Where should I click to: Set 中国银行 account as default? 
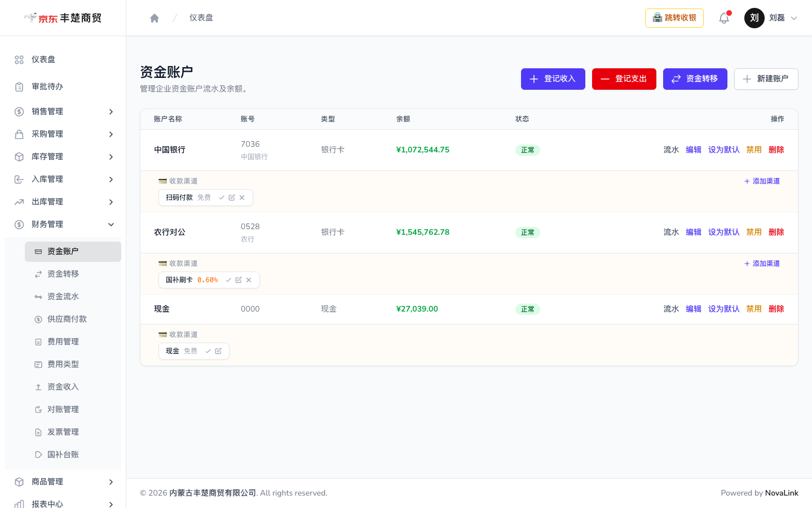723,150
